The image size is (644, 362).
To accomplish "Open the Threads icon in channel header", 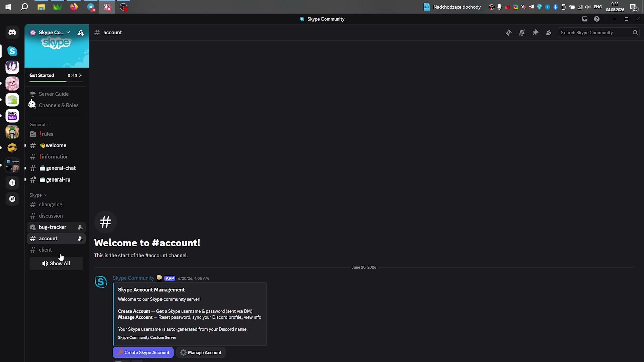I will click(x=508, y=33).
